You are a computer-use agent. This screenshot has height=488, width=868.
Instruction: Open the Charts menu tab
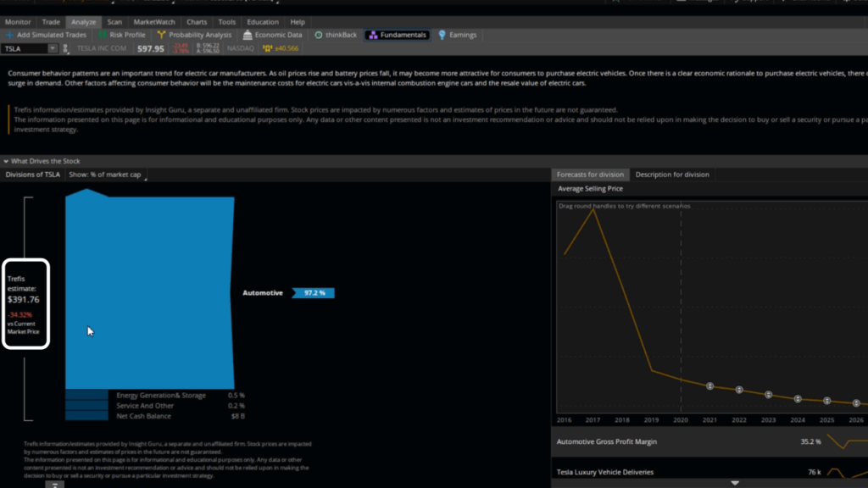pos(197,22)
